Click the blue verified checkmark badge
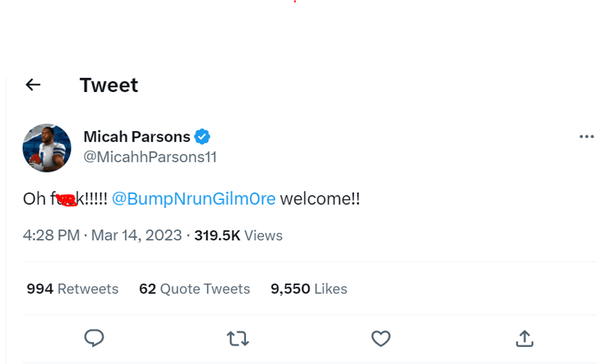Image resolution: width=598 pixels, height=364 pixels. pyautogui.click(x=203, y=136)
